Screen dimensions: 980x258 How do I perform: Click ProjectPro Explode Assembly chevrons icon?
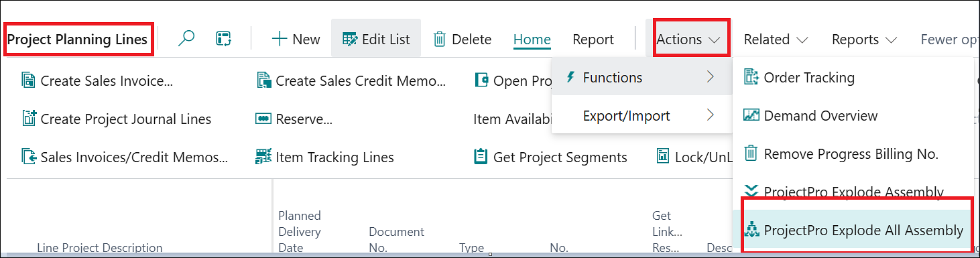pyautogui.click(x=751, y=192)
